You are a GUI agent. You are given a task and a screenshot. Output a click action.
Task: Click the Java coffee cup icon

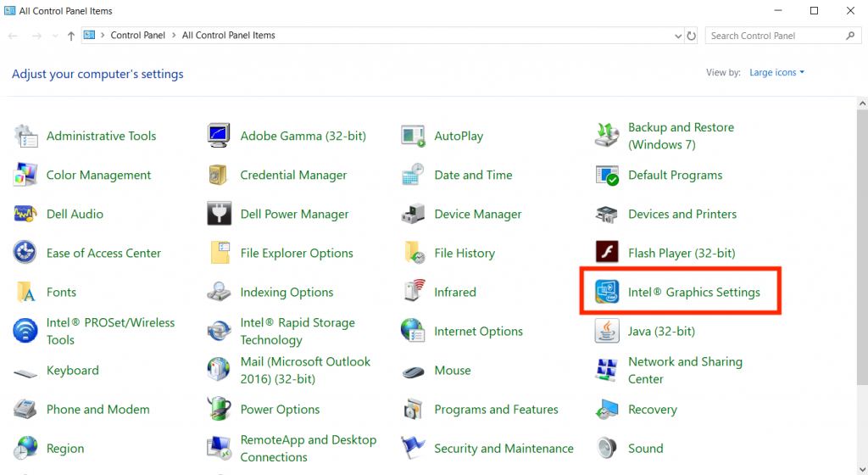[607, 331]
